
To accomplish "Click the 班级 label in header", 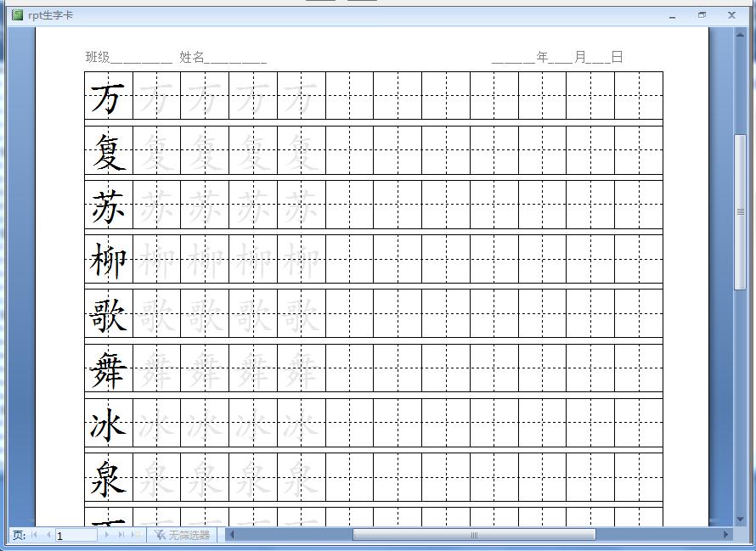I will click(98, 57).
